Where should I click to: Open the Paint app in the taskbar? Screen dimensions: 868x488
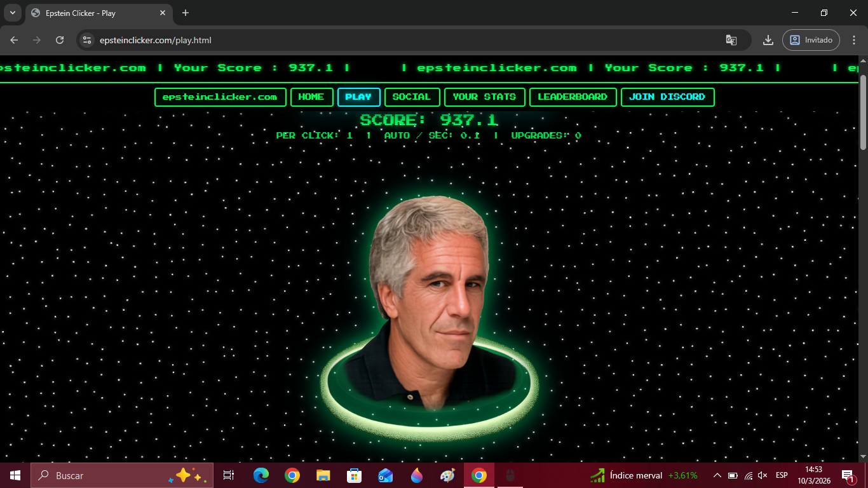coord(448,475)
